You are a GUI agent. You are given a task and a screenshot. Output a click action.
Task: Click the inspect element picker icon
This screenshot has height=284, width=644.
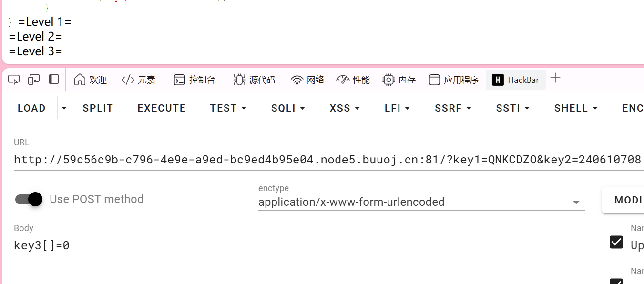point(14,80)
